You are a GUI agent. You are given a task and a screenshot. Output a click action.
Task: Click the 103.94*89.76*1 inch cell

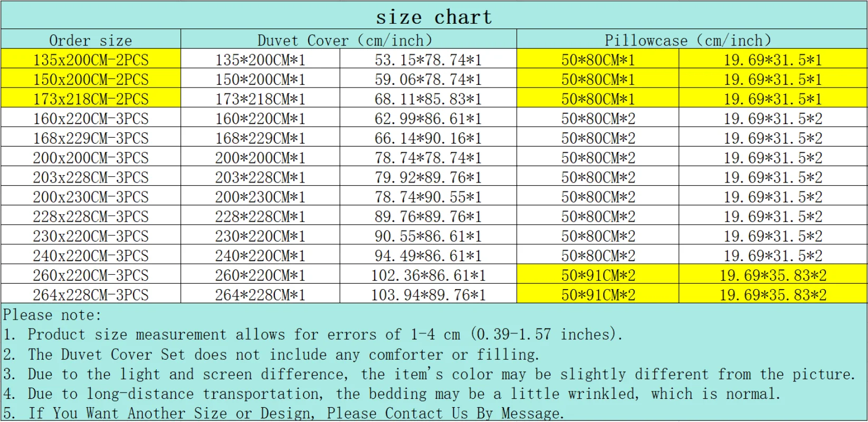coord(428,294)
